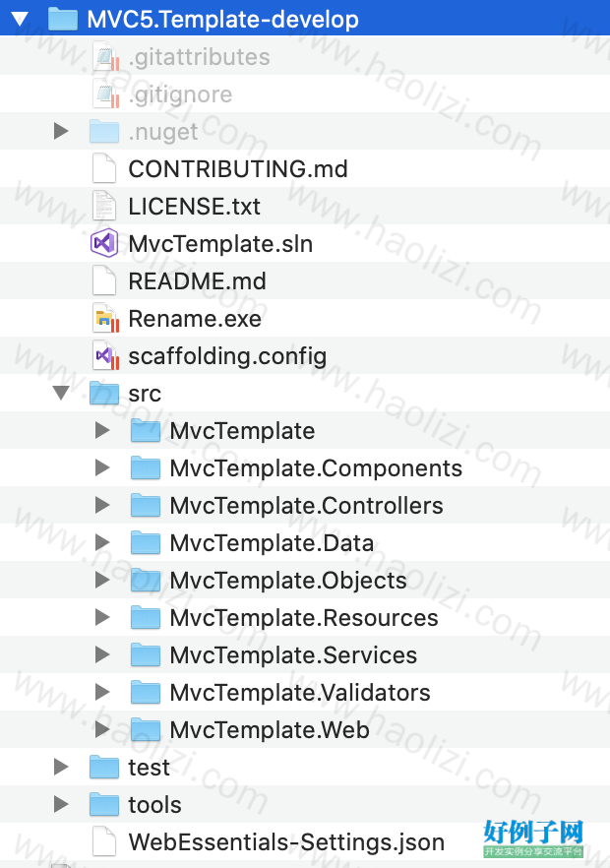Image resolution: width=610 pixels, height=868 pixels.
Task: Click the MvcTemplate.Data folder icon
Action: point(146,543)
